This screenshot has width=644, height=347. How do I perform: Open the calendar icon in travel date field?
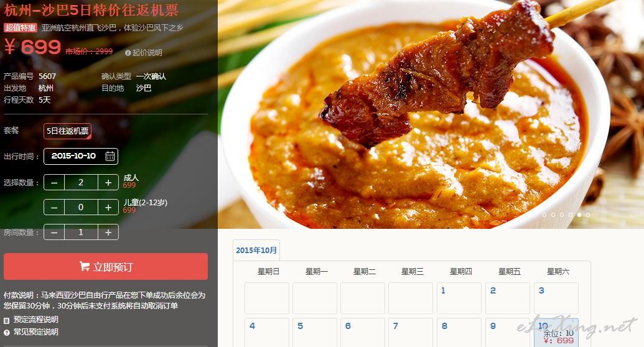(x=110, y=156)
